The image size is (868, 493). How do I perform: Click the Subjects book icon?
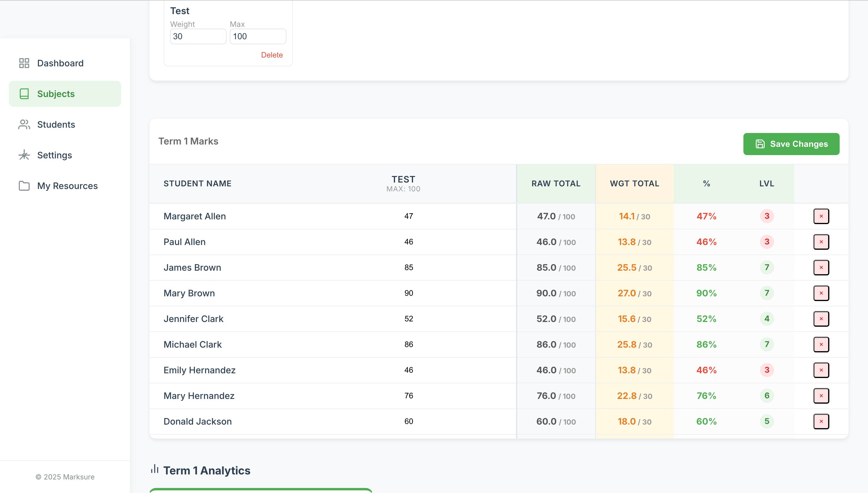click(x=24, y=94)
